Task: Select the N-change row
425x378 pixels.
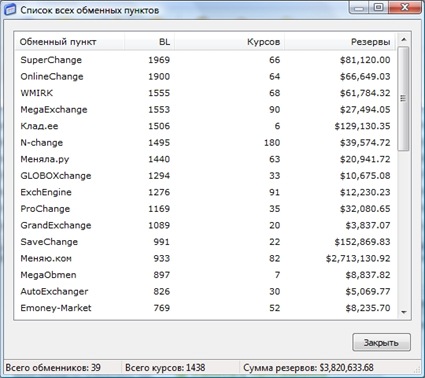Action: pyautogui.click(x=205, y=143)
